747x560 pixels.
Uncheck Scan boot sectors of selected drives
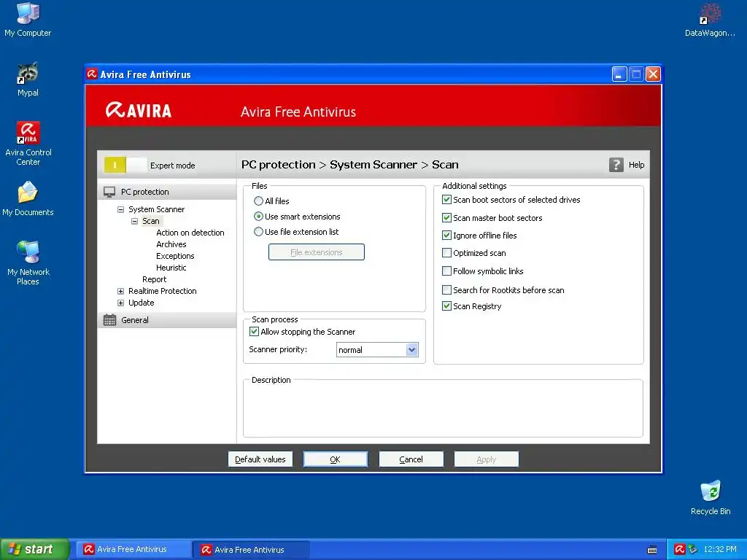click(446, 200)
